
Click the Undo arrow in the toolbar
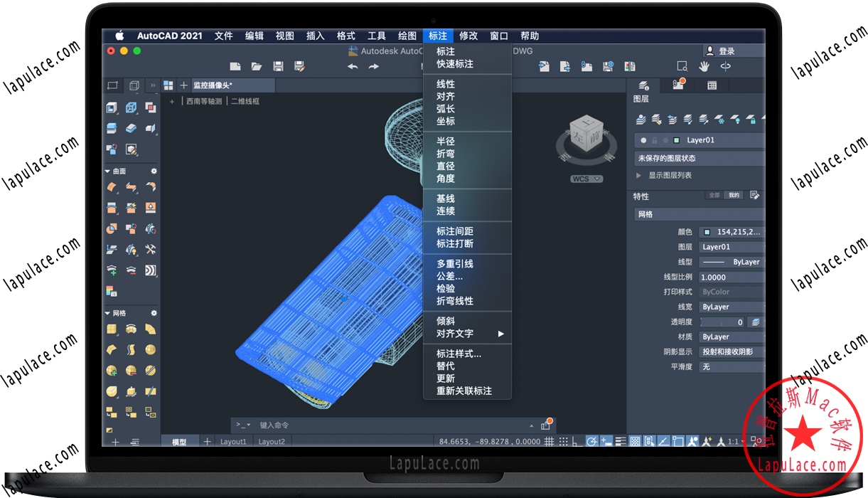(353, 66)
